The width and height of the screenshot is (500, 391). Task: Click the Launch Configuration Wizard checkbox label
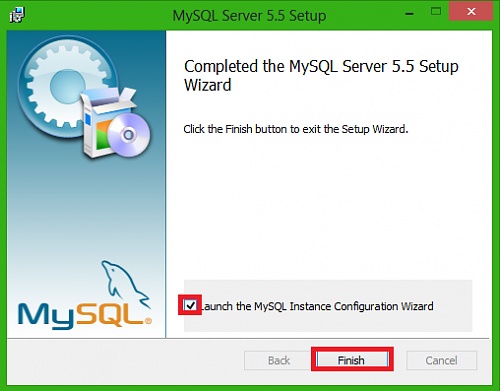[x=317, y=306]
